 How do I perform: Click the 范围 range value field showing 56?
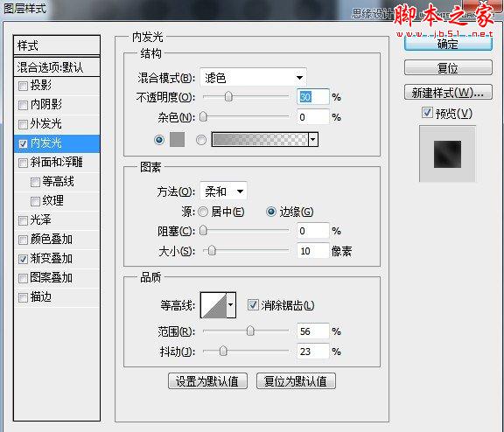(313, 331)
